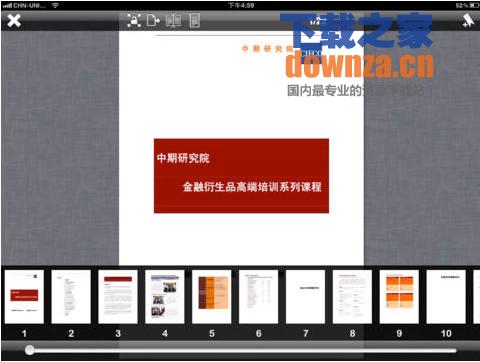This screenshot has width=480, height=362.
Task: Select page 2 thumbnail
Action: tap(71, 297)
